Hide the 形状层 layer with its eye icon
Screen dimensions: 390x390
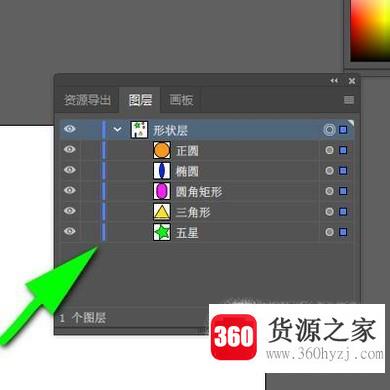tap(70, 129)
